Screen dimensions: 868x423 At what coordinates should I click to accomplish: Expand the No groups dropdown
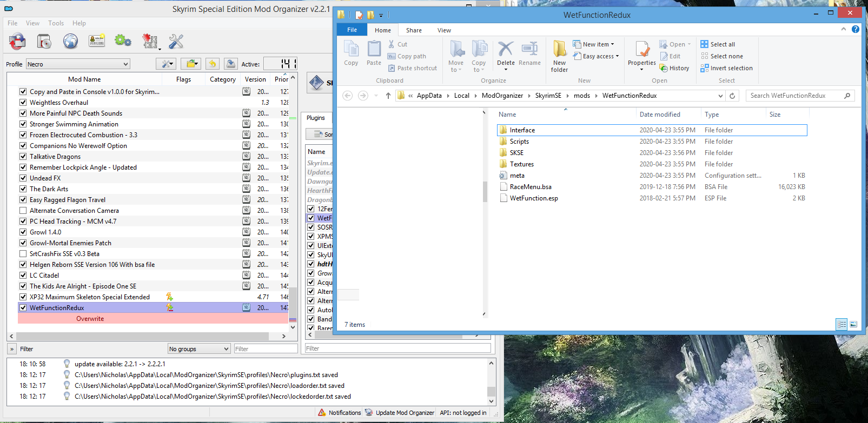(x=199, y=349)
